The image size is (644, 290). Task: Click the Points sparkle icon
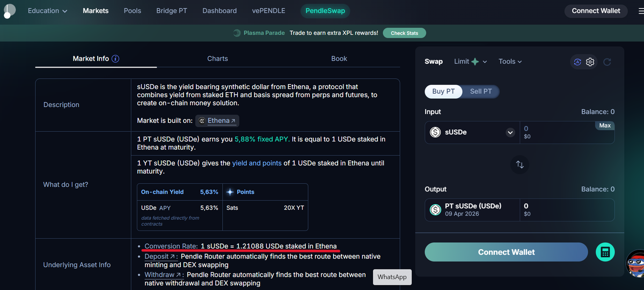tap(230, 192)
